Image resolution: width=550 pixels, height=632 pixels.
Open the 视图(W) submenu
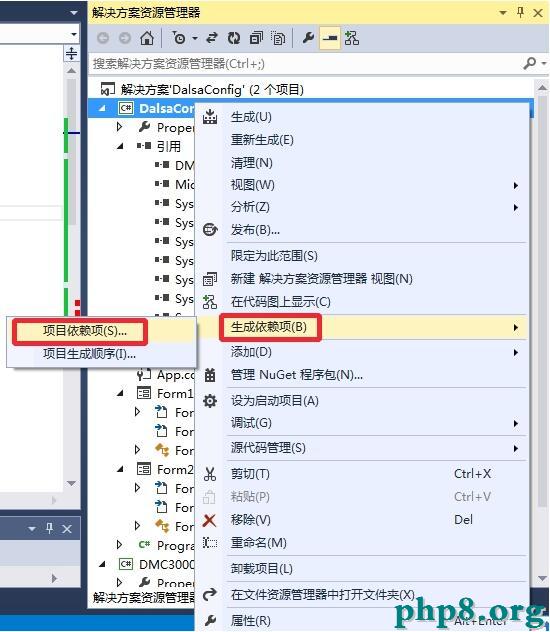click(361, 185)
